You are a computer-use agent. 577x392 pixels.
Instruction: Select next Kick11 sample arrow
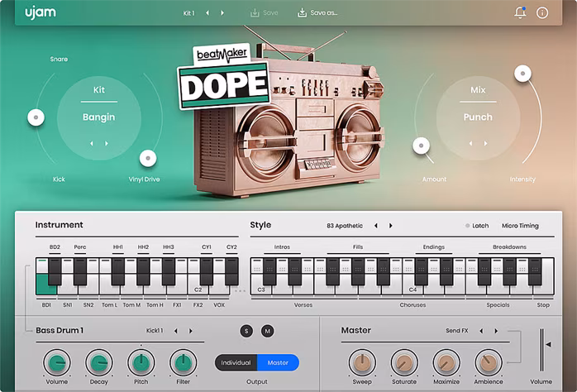[x=191, y=331]
